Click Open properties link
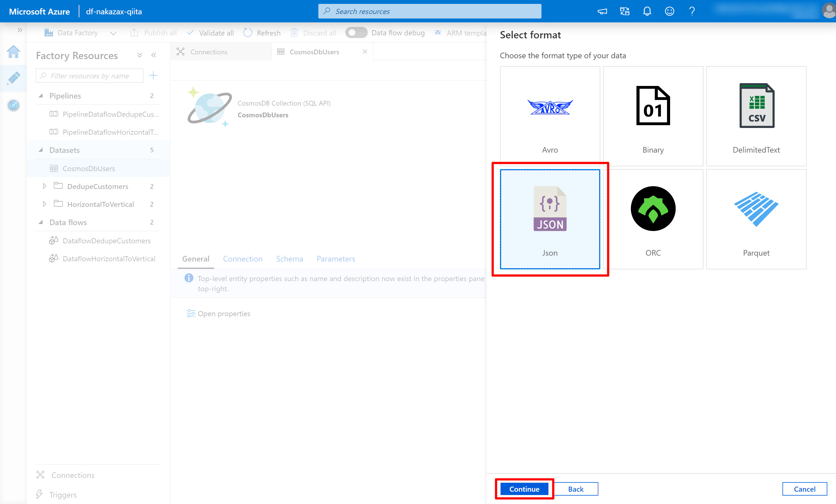The image size is (836, 504). pyautogui.click(x=219, y=313)
